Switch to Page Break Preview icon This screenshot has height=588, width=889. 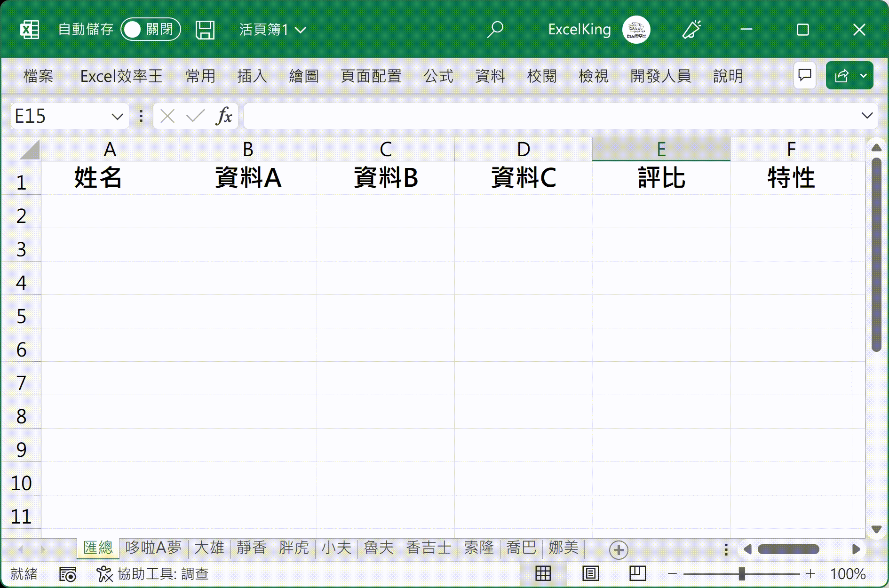(637, 573)
